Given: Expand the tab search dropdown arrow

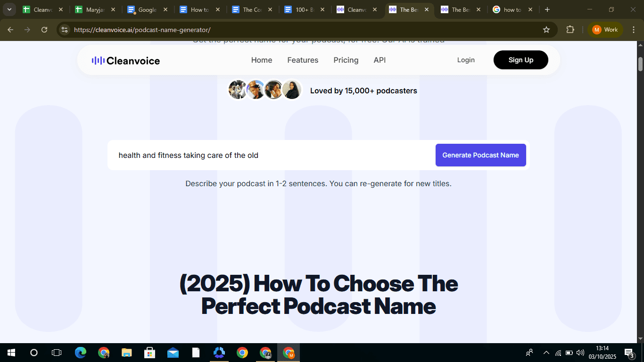Looking at the screenshot, I should coord(9,9).
